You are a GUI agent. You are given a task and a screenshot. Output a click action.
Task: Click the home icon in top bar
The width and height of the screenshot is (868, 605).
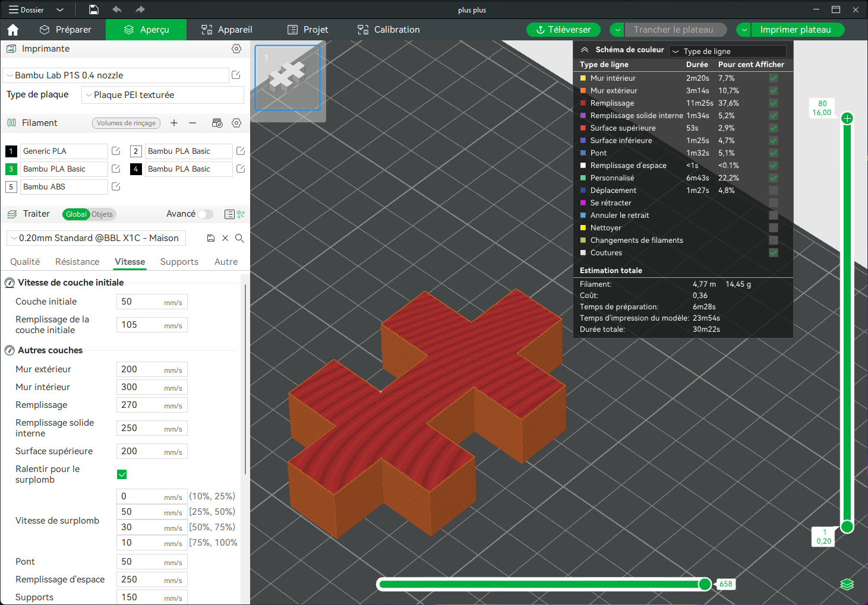(13, 30)
